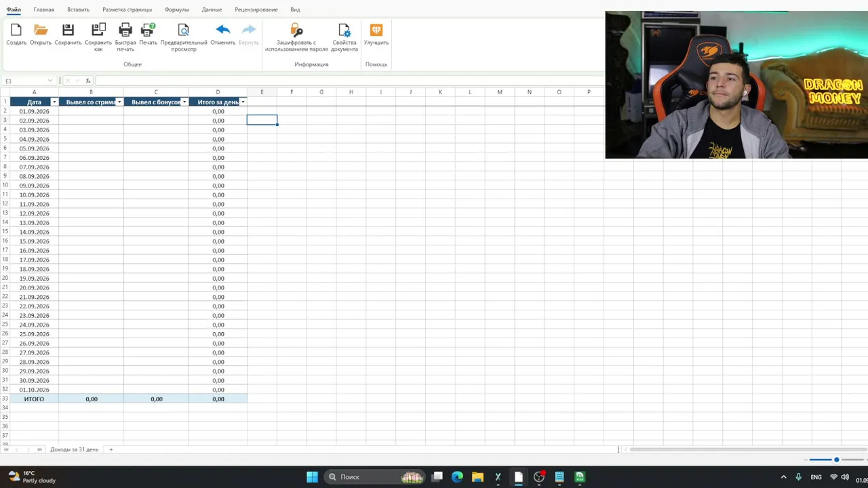The height and width of the screenshot is (488, 868).
Task: Click the green spreadsheet app taskbar icon
Action: [x=580, y=477]
